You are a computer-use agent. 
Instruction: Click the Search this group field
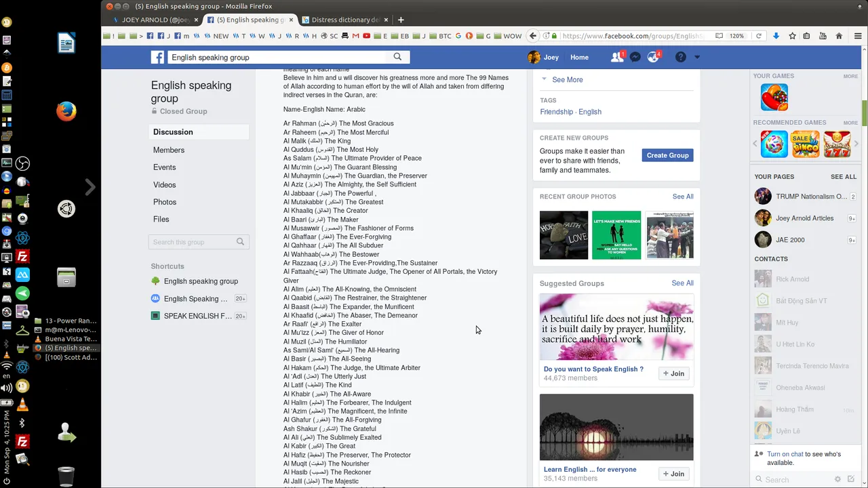click(x=199, y=242)
